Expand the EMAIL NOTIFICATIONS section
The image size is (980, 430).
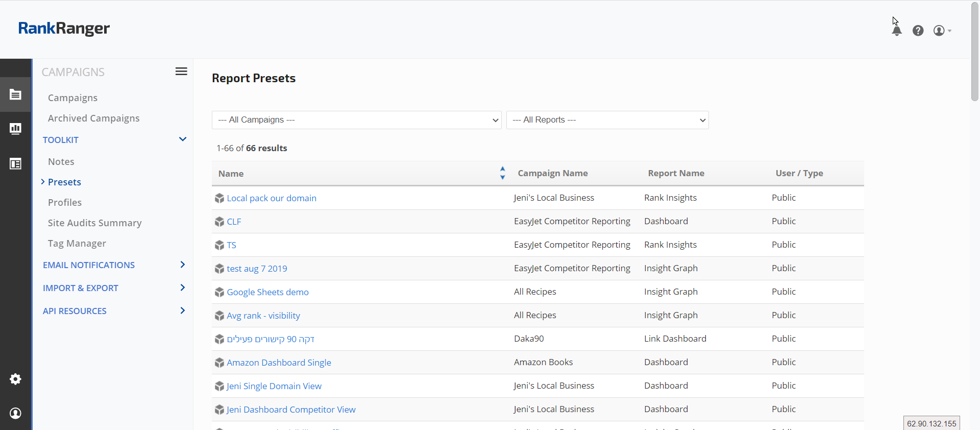(182, 265)
